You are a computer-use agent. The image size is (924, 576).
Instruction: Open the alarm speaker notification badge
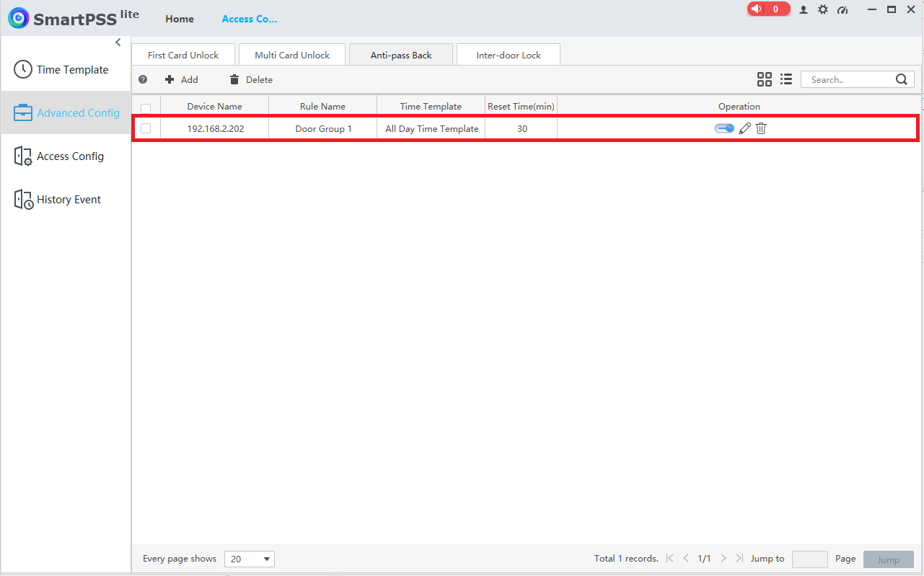[769, 9]
